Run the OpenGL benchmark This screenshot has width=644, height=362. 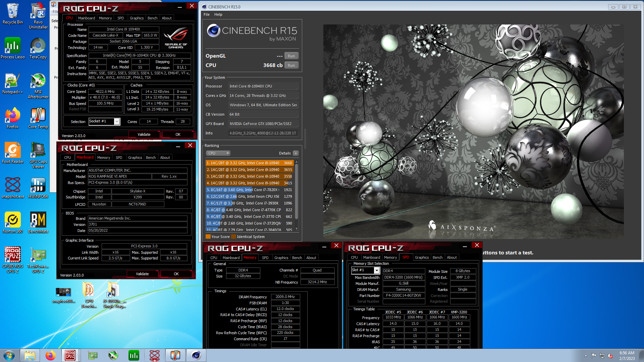click(291, 56)
